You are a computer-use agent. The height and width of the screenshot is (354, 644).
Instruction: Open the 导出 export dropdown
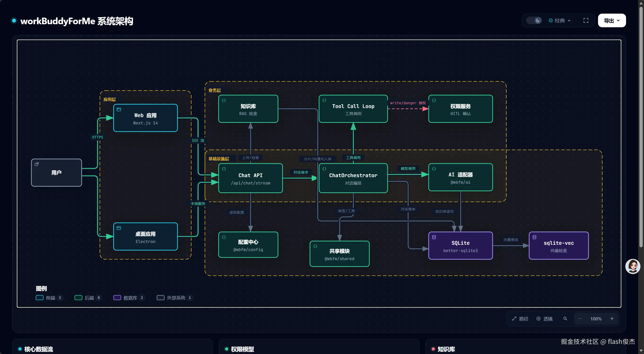612,20
